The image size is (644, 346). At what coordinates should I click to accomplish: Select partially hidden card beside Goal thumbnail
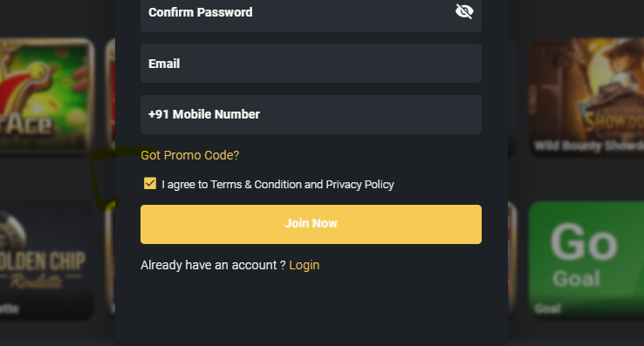[x=512, y=260]
